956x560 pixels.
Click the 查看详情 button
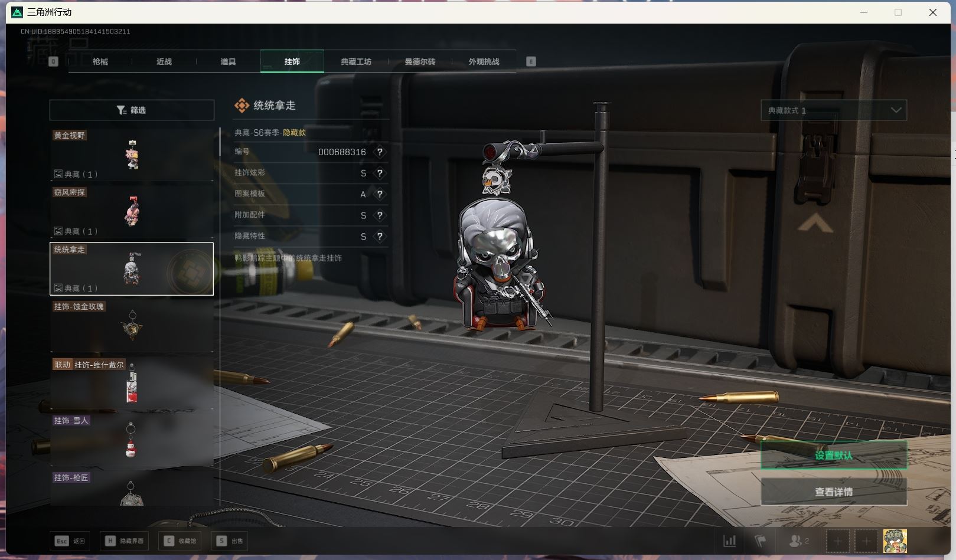tap(833, 492)
